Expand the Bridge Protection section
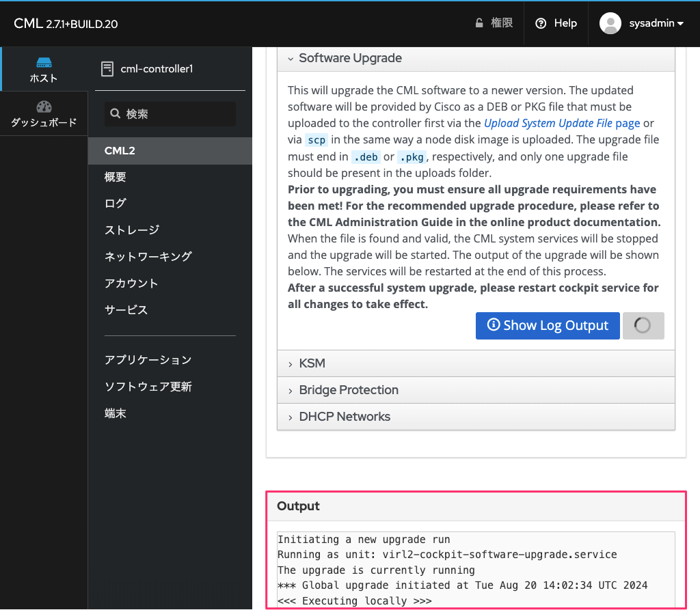The image size is (700, 610). 476,390
